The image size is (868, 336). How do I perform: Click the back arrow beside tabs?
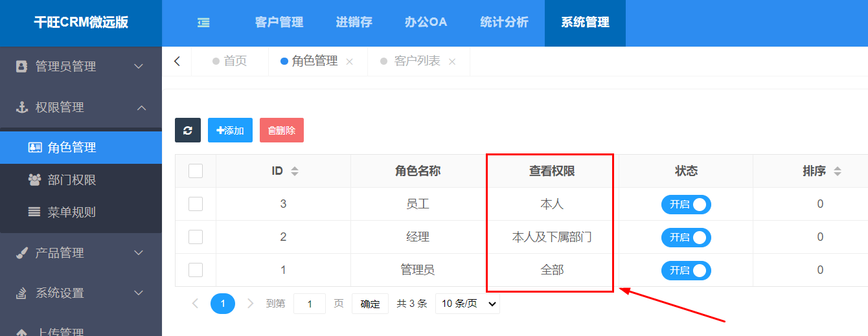[x=177, y=62]
